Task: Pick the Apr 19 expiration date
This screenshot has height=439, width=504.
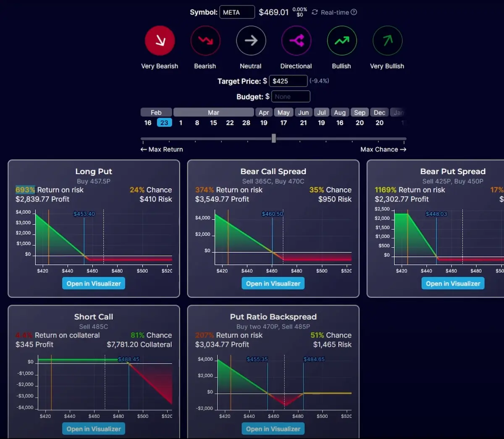Action: pyautogui.click(x=264, y=123)
